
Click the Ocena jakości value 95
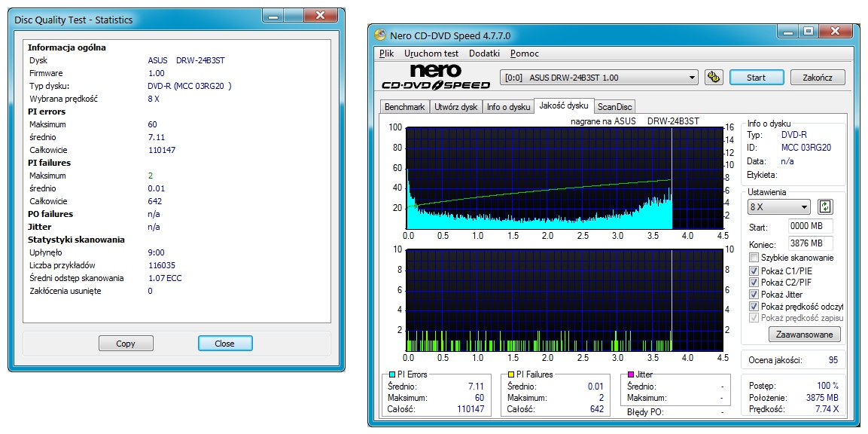(x=833, y=360)
